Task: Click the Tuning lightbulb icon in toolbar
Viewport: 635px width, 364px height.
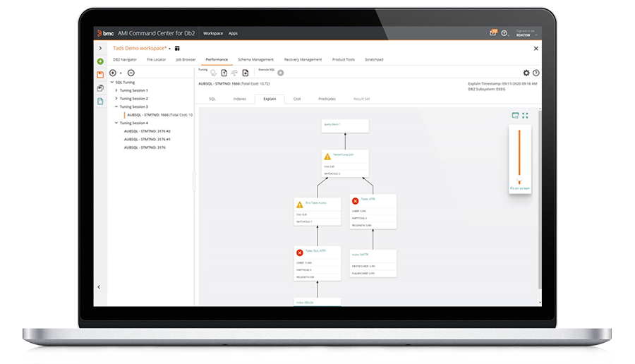Action: point(212,73)
